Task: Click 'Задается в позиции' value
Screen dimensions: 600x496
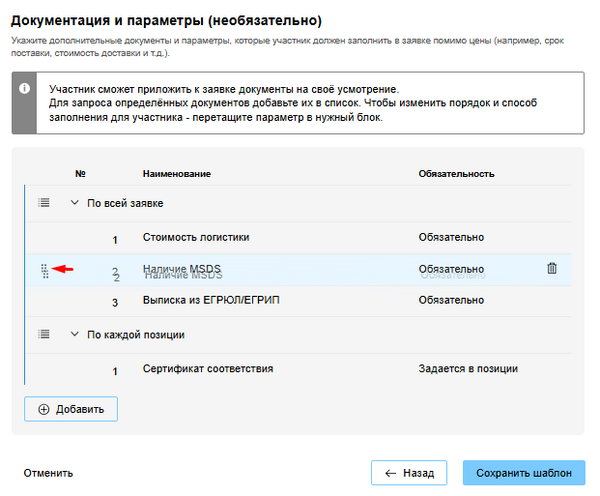Action: pos(468,369)
